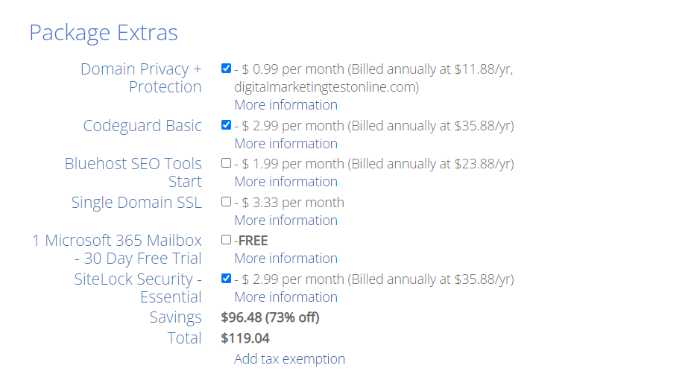
Task: Open More information under Domain Privacy
Action: point(286,105)
